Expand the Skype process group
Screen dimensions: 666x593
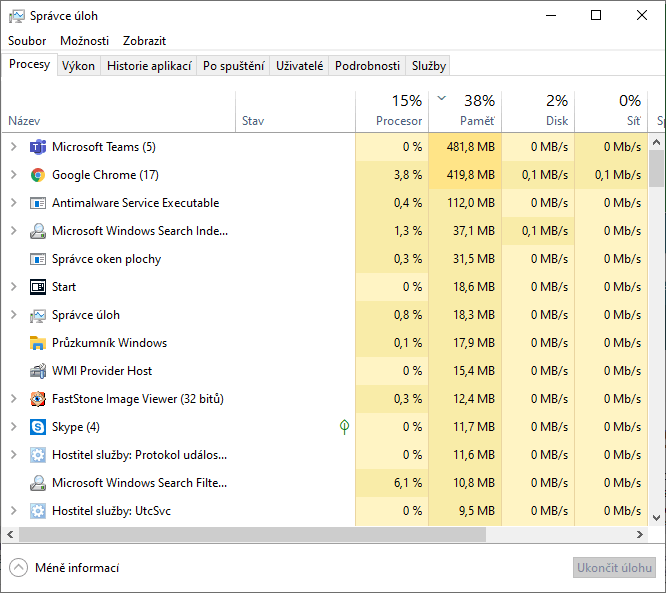point(13,427)
